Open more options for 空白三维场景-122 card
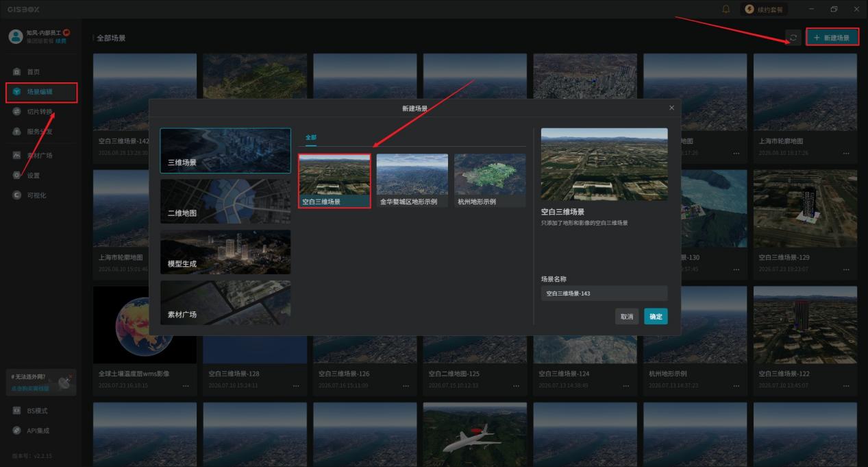The width and height of the screenshot is (868, 467). point(846,386)
